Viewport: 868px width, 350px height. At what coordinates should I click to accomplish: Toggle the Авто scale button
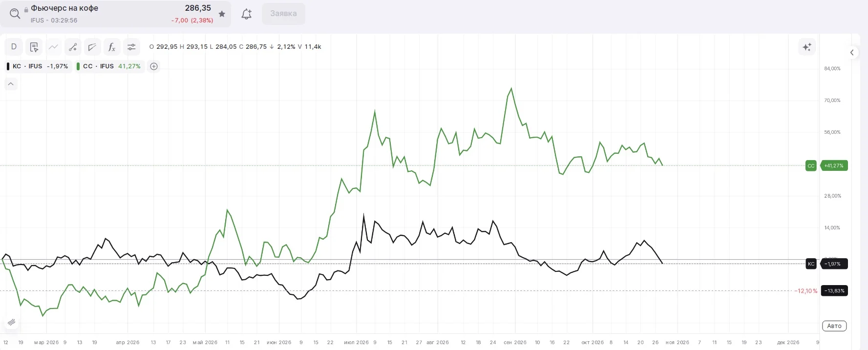click(x=834, y=326)
